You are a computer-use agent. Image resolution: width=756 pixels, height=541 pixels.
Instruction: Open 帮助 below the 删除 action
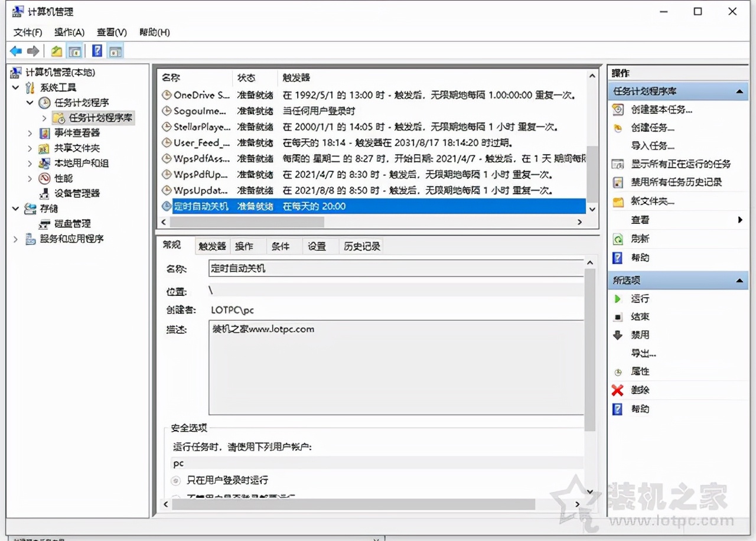(640, 409)
